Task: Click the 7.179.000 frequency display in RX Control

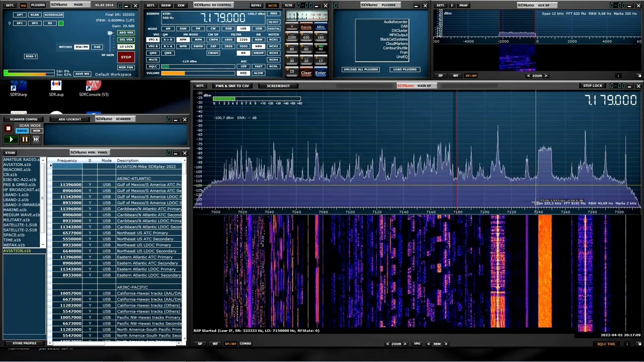Action: click(222, 18)
